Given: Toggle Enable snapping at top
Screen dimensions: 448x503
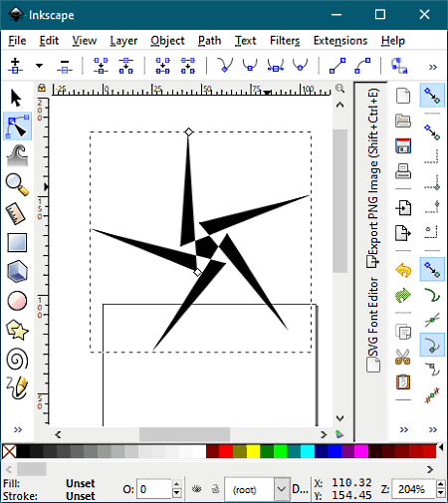Looking at the screenshot, I should coord(432,96).
